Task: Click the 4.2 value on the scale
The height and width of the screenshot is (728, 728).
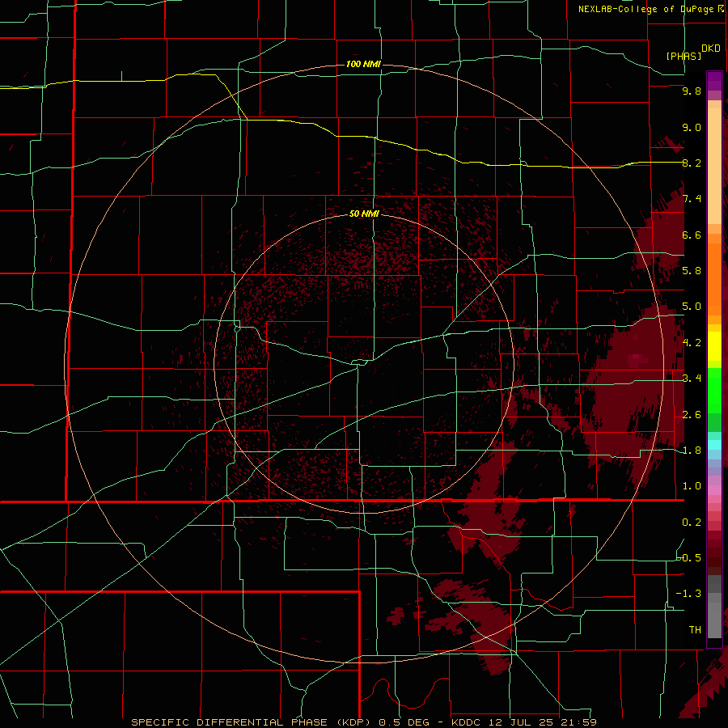Action: coord(692,342)
